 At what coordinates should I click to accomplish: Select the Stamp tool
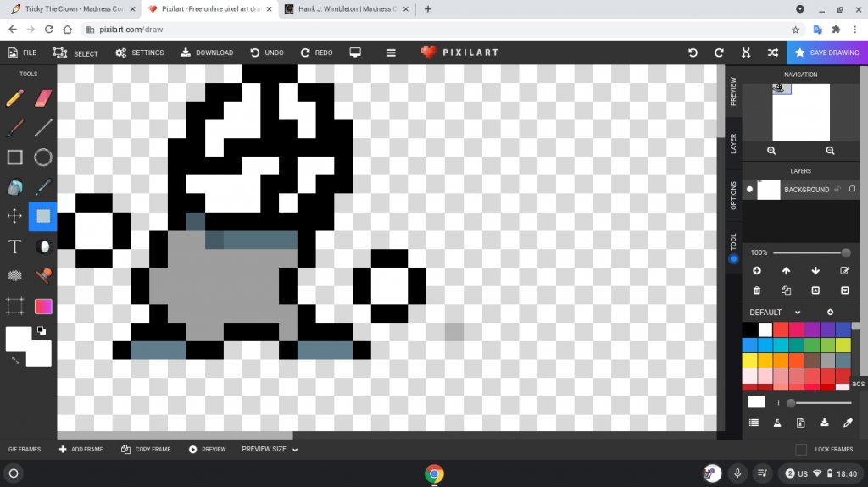43,275
